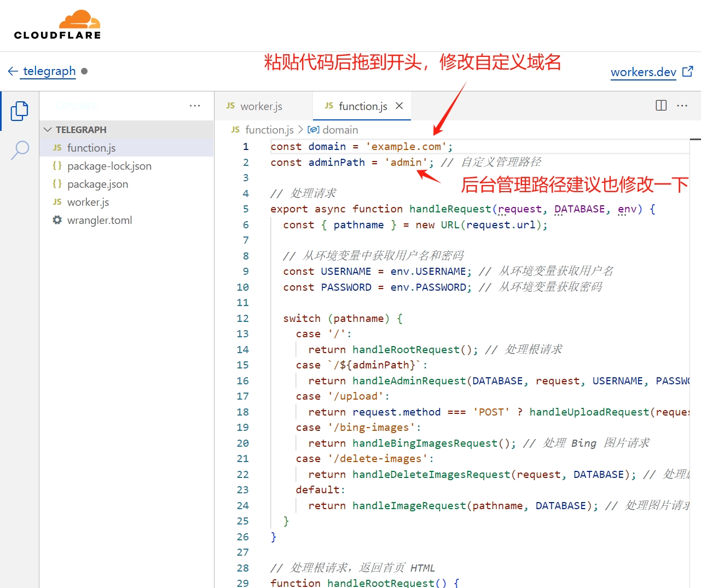Click handleImageRequest call on line 24
This screenshot has height=588, width=701.
[409, 506]
